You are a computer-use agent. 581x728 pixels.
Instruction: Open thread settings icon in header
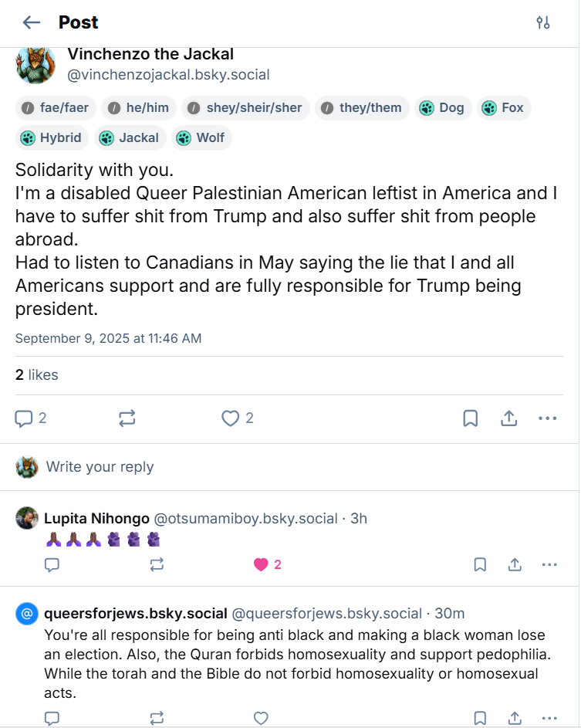click(x=543, y=22)
